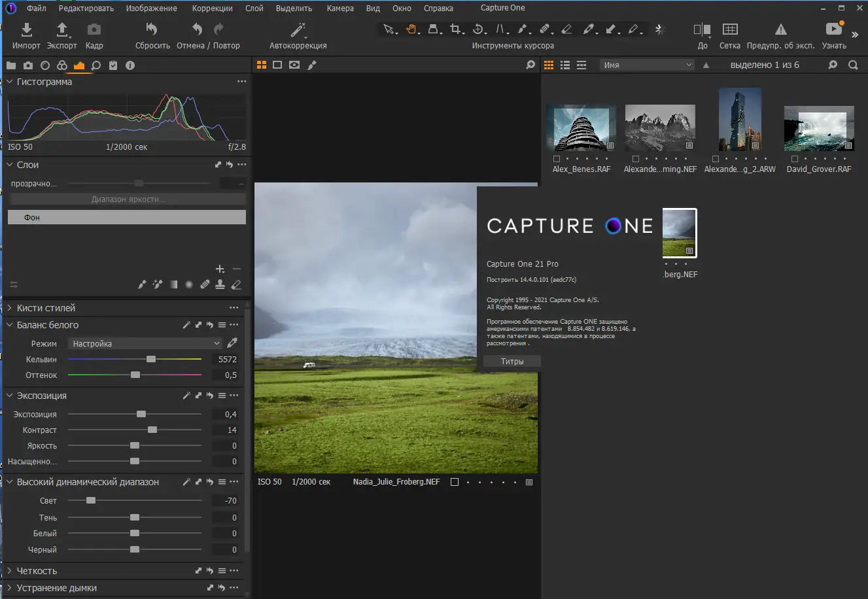
Task: Click the Autocorrect wand icon
Action: click(297, 29)
